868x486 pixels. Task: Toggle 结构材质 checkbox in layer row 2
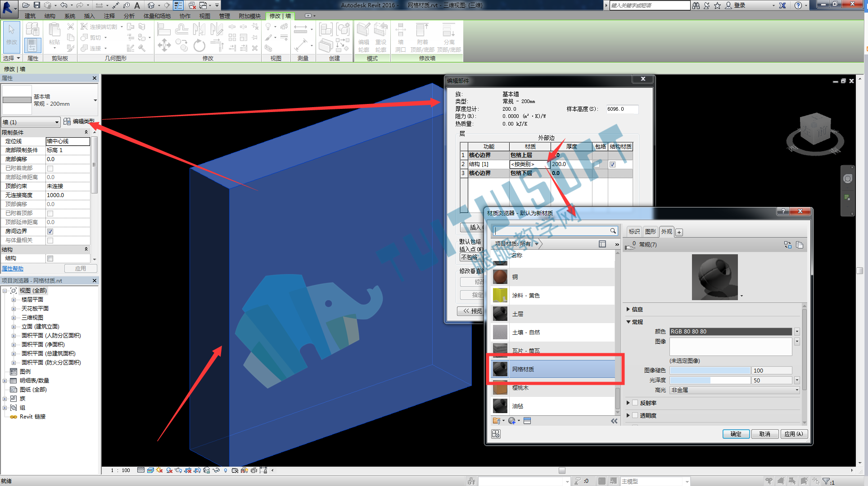(x=612, y=164)
